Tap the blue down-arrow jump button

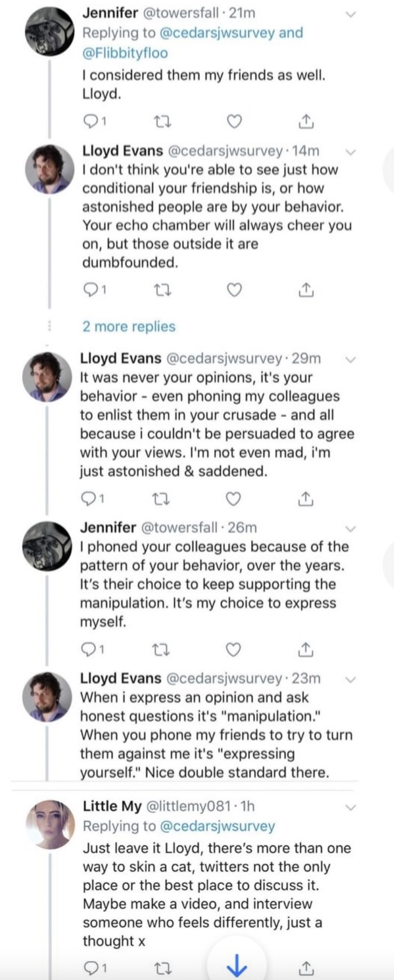[236, 966]
